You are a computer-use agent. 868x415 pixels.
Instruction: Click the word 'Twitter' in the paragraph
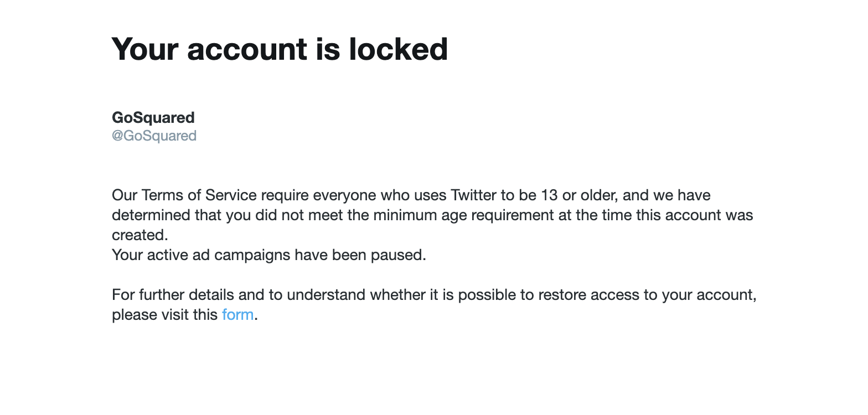[x=473, y=195]
